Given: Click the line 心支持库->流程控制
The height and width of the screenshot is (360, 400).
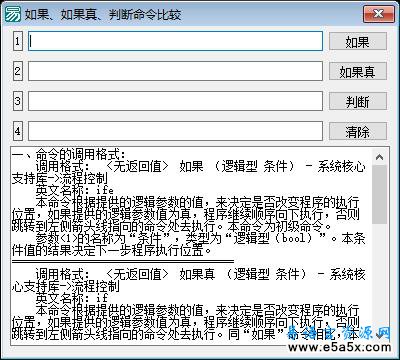Looking at the screenshot, I should tap(65, 286).
